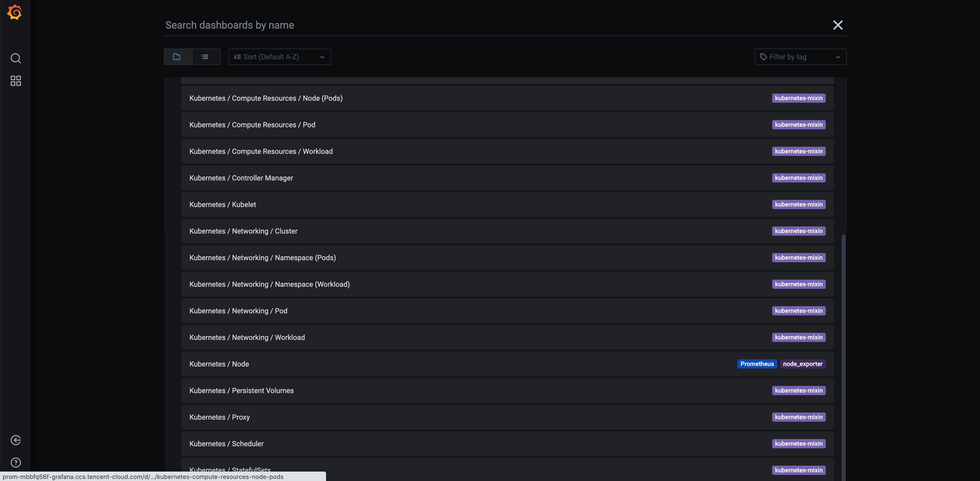Screen dimensions: 980x481
Task: Close the dashboard search overlay
Action: 838,25
